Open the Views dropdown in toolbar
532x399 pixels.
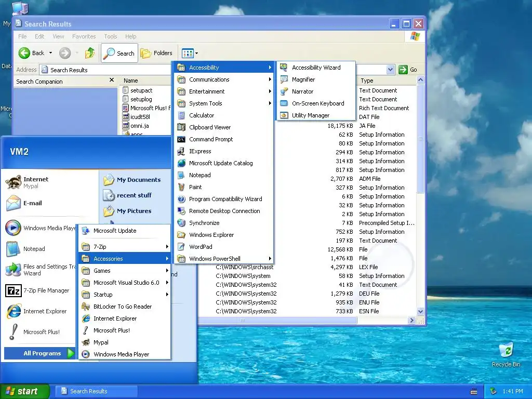[190, 53]
